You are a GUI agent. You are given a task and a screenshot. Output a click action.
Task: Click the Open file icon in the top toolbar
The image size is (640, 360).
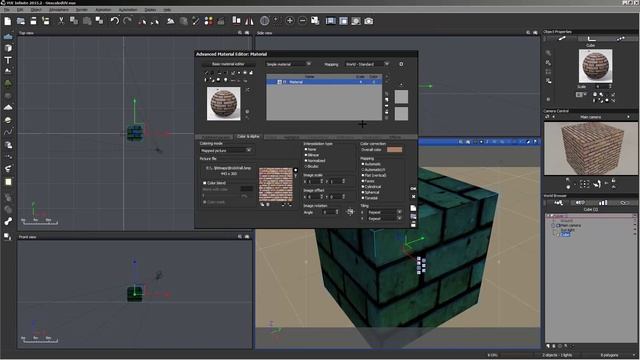click(21, 21)
